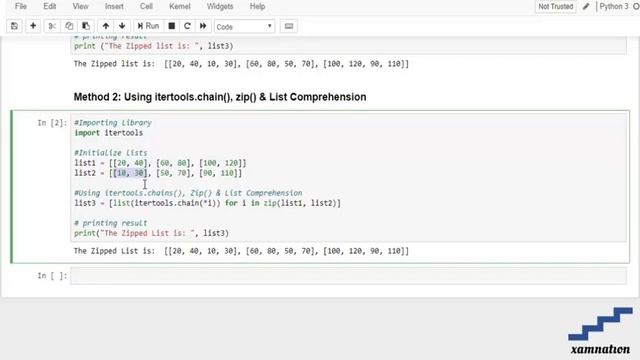The image size is (640, 360).
Task: Click the '#Importing Library' comment
Action: click(x=113, y=122)
